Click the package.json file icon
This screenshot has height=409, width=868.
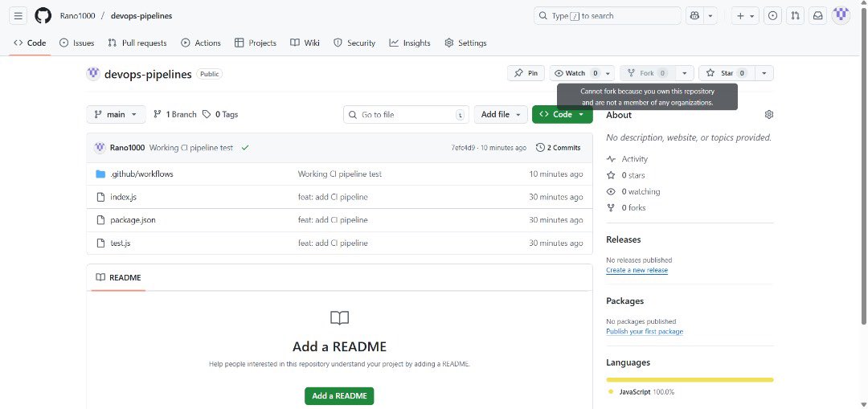click(x=100, y=219)
